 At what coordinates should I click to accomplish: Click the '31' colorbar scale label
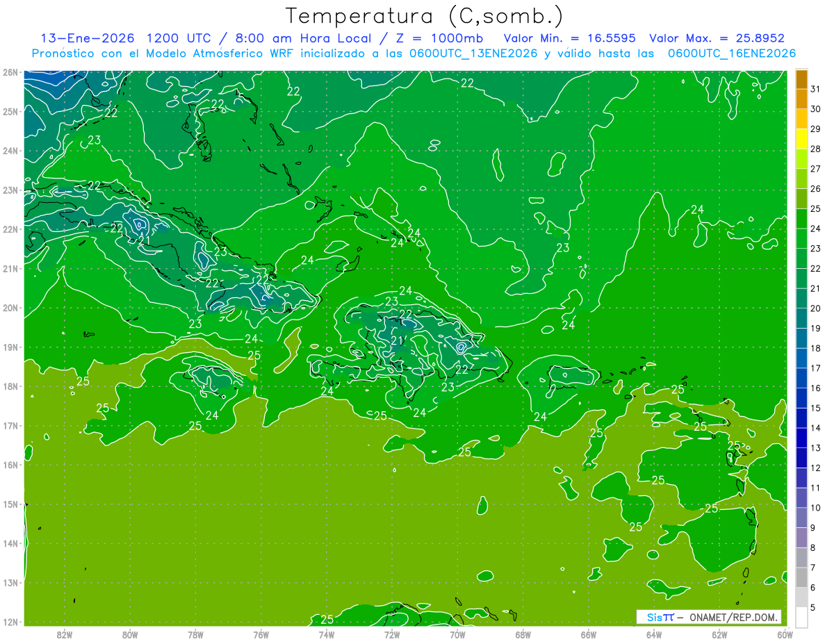point(815,89)
